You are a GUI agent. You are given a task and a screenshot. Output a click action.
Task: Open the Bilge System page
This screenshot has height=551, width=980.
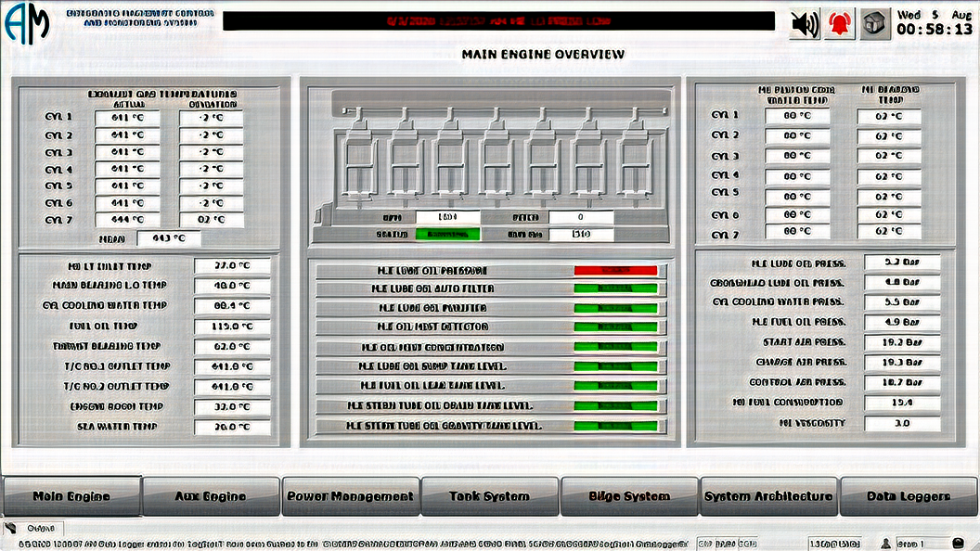click(x=629, y=496)
